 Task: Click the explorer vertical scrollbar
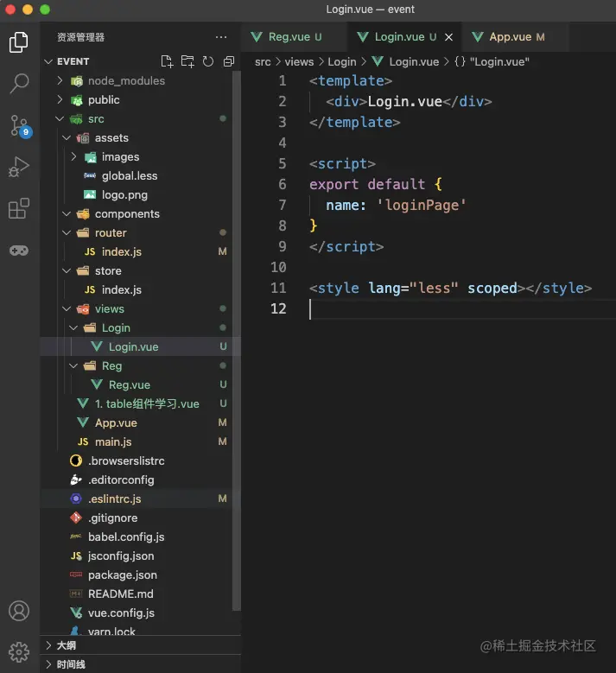(237, 341)
